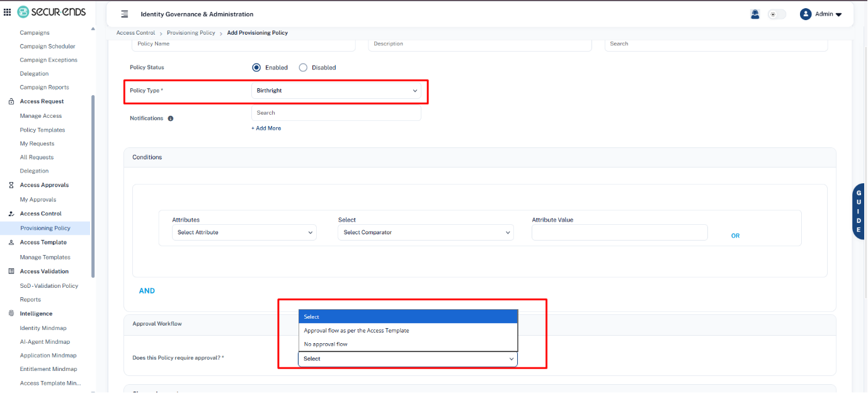
Task: Open the GUIDE side tab
Action: coord(859,212)
